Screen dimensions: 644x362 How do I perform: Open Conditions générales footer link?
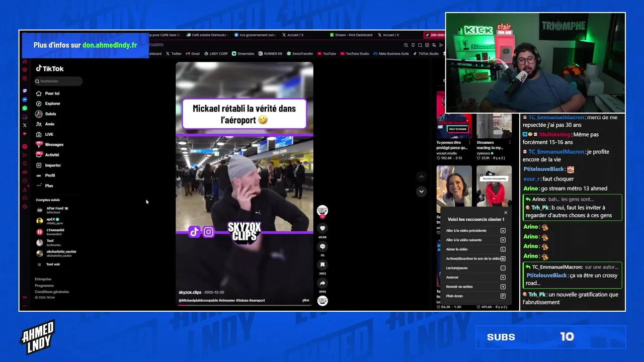coord(52,292)
